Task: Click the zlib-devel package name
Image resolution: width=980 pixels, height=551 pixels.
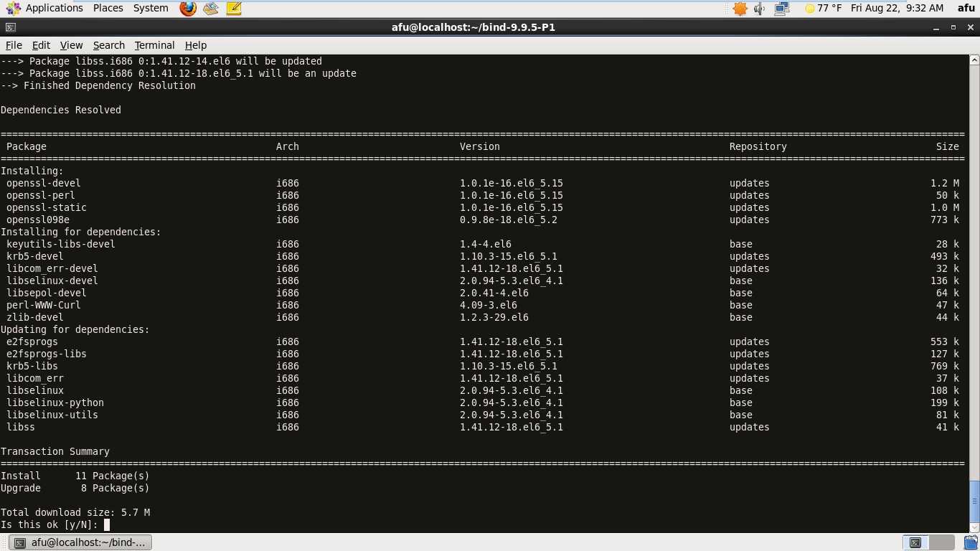Action: [35, 317]
